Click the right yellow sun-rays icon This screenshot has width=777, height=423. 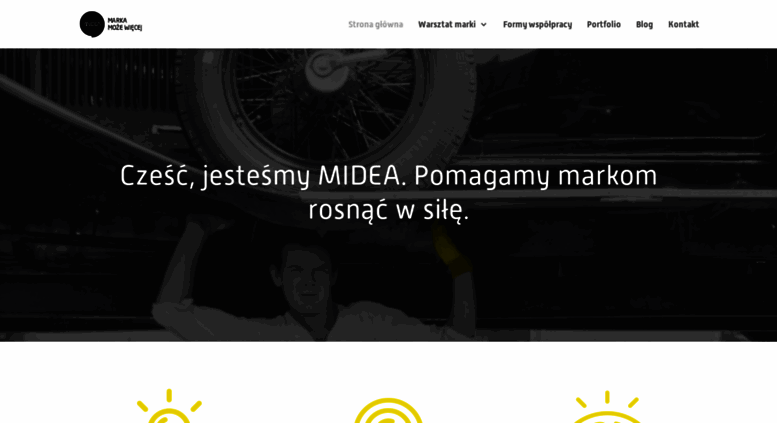coord(608,407)
